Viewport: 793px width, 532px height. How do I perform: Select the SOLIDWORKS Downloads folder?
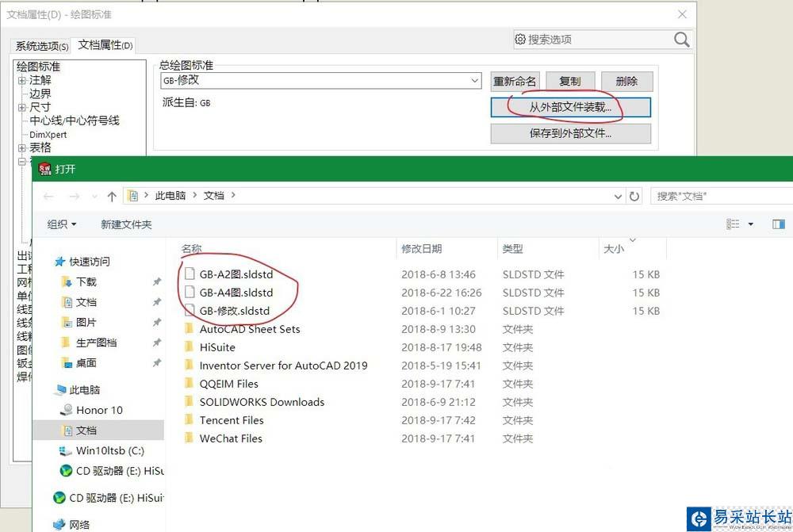point(262,401)
